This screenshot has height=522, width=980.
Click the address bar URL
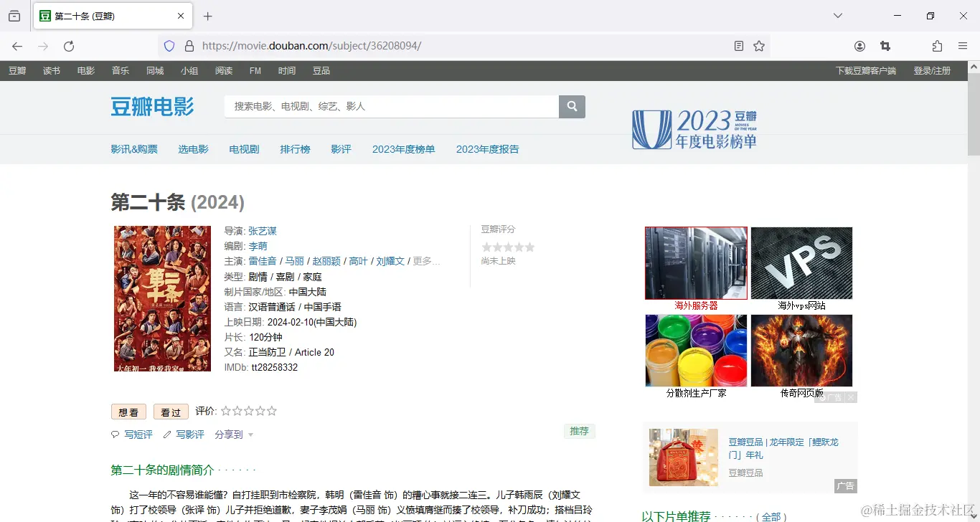(x=312, y=46)
